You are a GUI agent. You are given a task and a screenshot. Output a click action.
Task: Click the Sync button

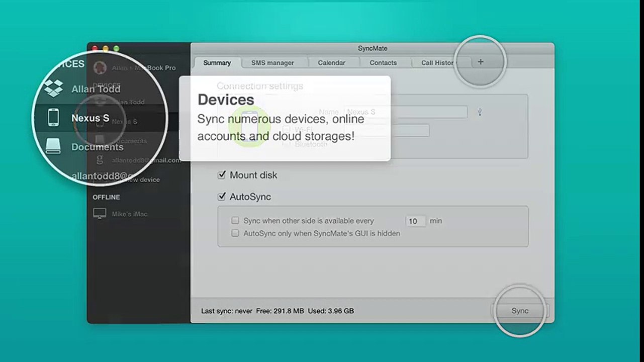pos(520,311)
